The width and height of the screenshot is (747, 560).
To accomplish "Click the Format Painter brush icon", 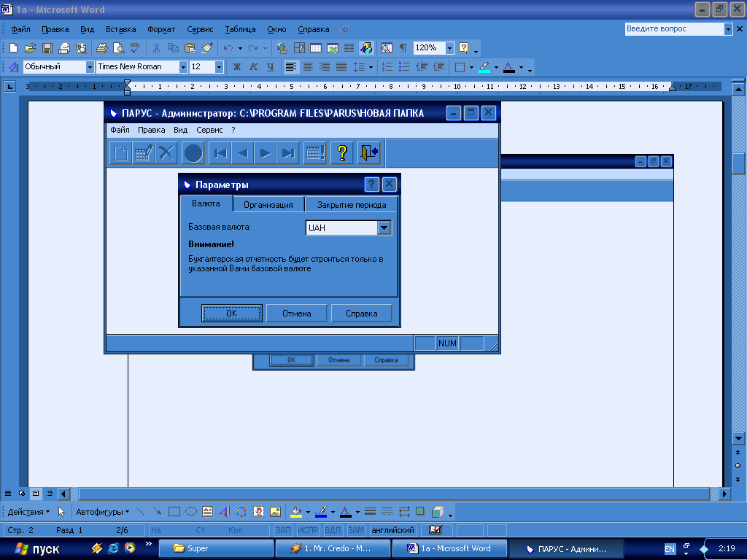I will pos(206,47).
